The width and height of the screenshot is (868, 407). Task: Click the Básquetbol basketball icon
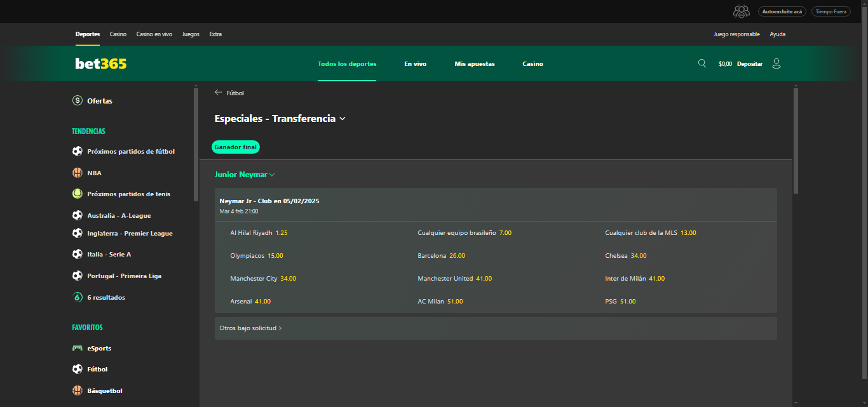(78, 390)
